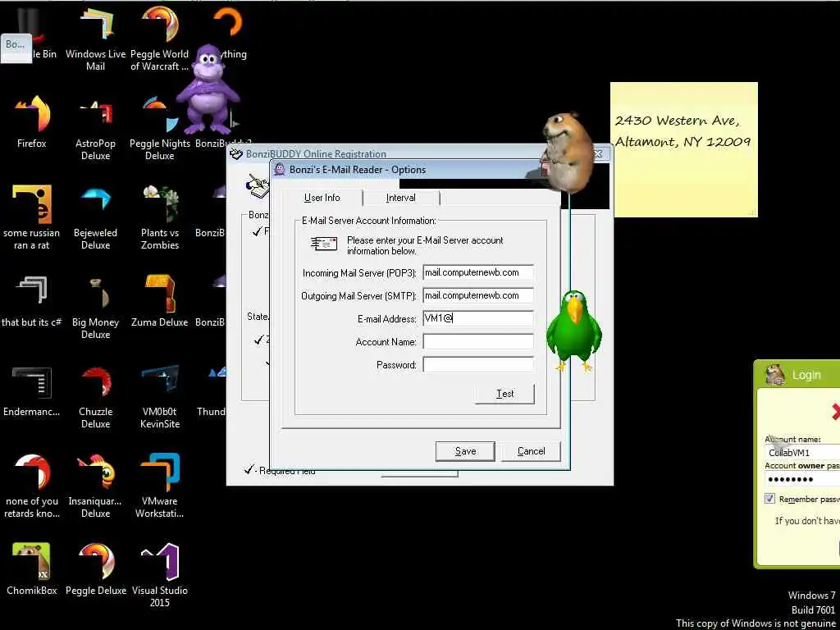This screenshot has width=840, height=630.
Task: Select the Plants vs Zombies icon
Action: coord(160,217)
